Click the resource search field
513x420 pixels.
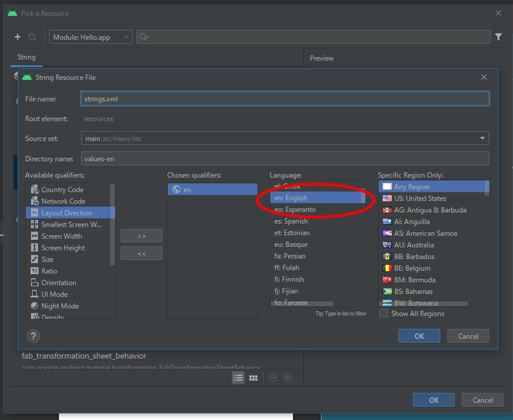(x=313, y=37)
